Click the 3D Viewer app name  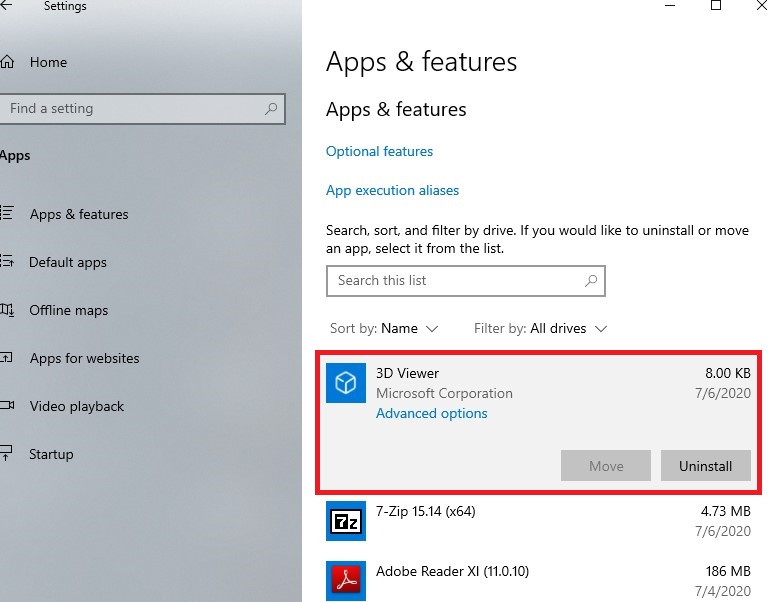(407, 373)
